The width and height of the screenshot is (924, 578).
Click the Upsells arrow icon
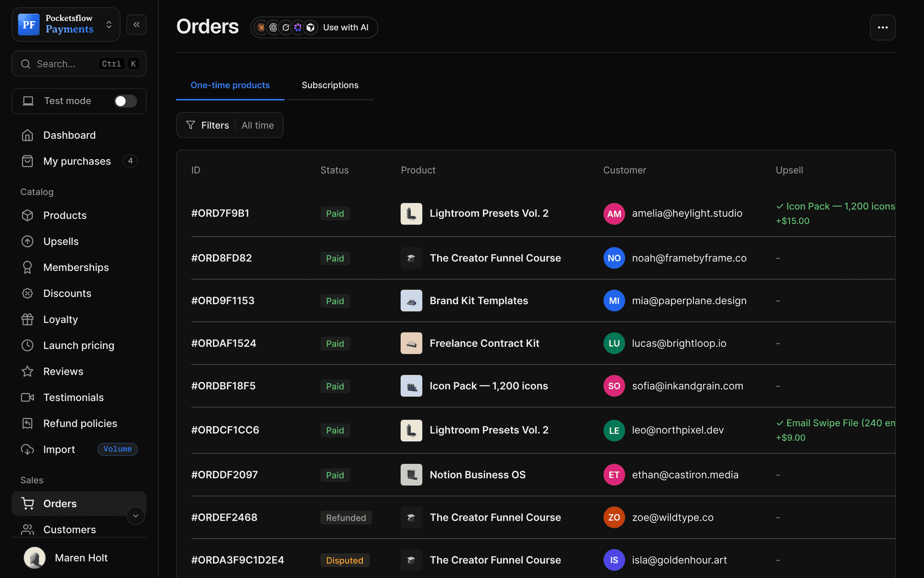28,242
